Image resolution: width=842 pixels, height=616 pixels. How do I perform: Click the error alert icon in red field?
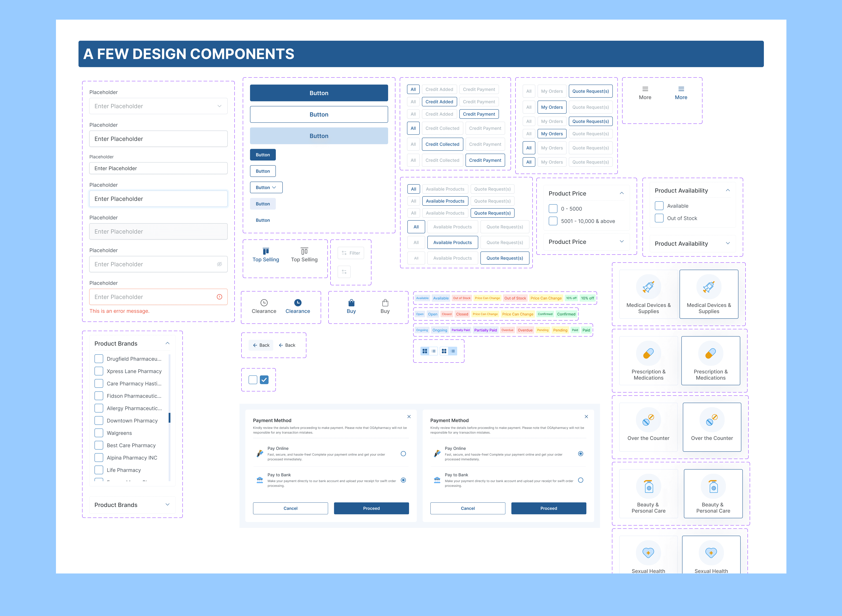(219, 297)
